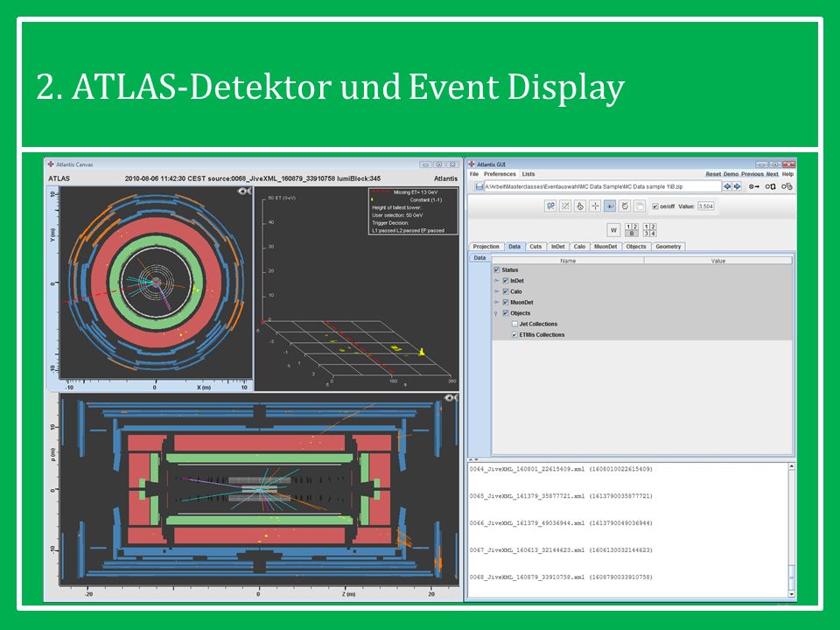
Task: Open the Help menu
Action: [x=787, y=174]
